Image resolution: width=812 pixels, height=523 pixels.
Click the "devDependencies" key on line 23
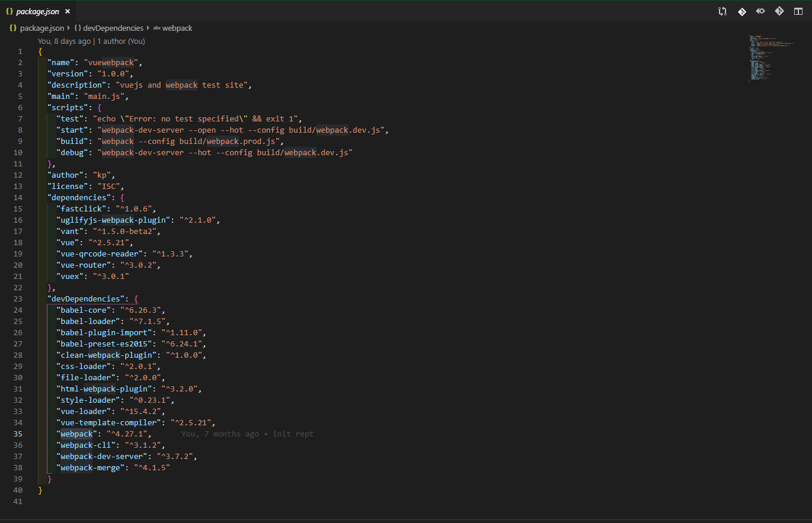pyautogui.click(x=86, y=299)
